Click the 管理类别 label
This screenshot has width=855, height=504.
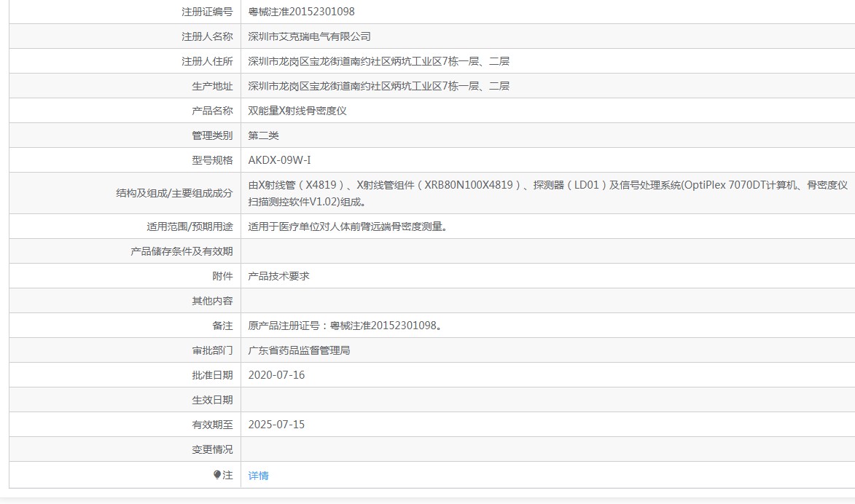(x=212, y=135)
